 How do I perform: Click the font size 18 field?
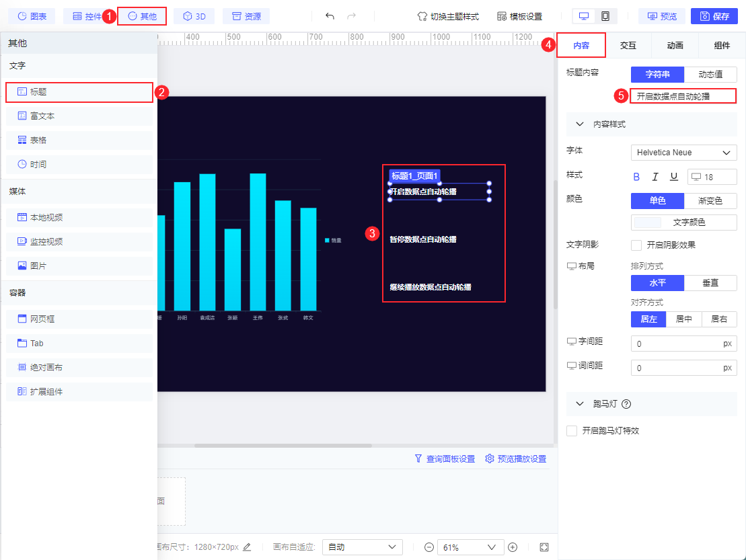point(712,177)
